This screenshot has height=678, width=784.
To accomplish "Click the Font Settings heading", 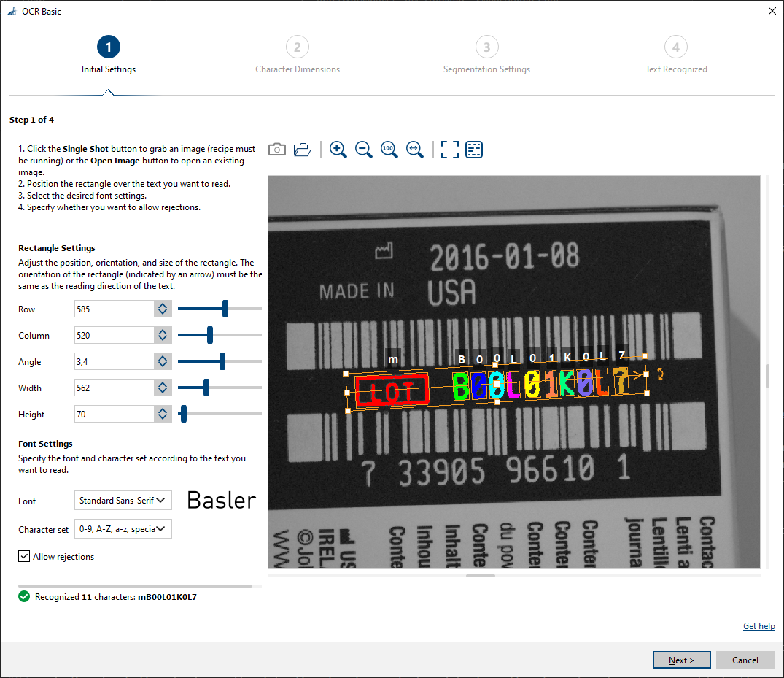I will pos(45,443).
